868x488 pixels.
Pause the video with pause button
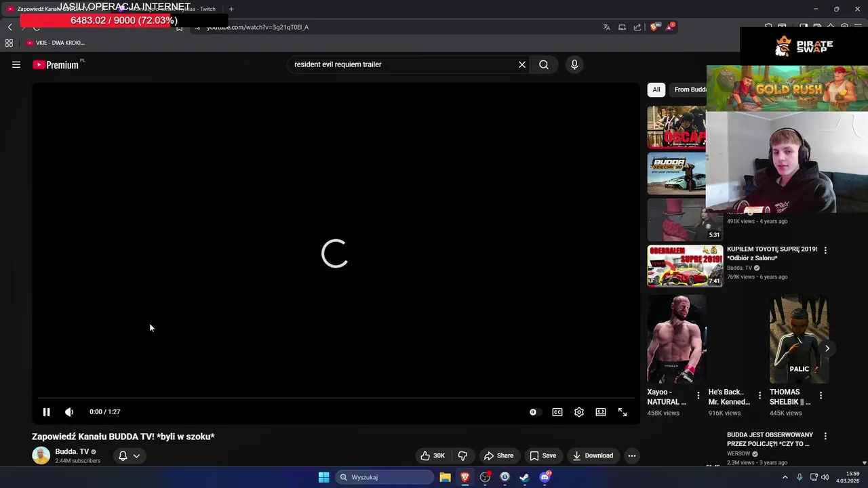point(46,412)
